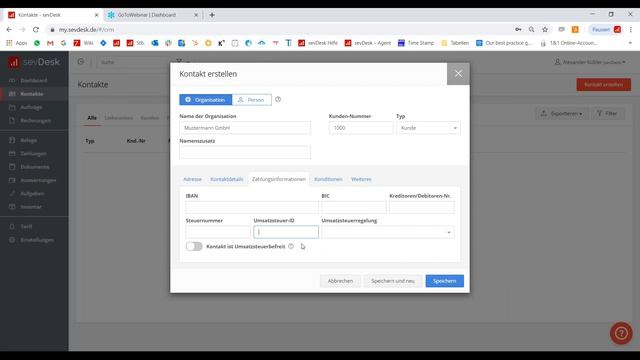Reload the browser page
The height and width of the screenshot is (360, 640).
coord(36,29)
